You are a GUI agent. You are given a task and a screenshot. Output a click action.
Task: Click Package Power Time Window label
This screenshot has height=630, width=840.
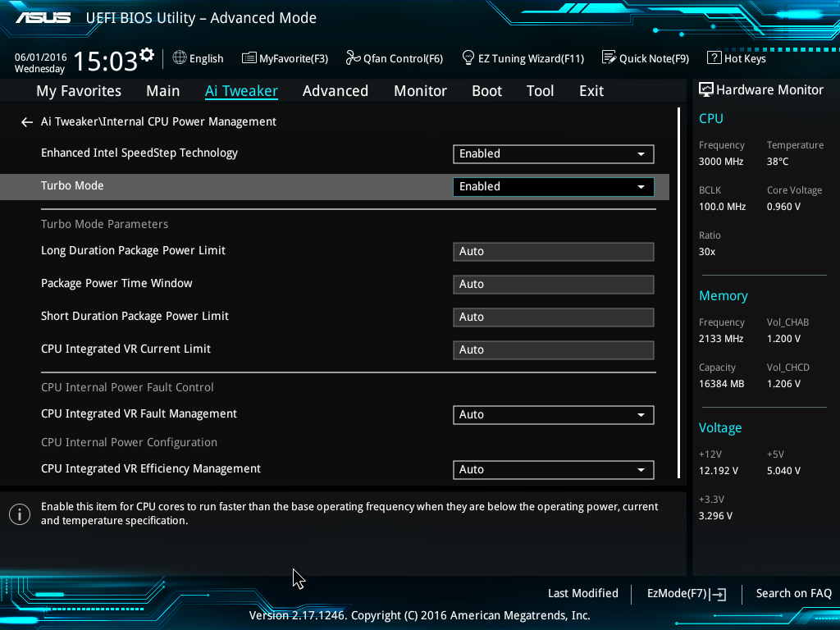pyautogui.click(x=116, y=283)
